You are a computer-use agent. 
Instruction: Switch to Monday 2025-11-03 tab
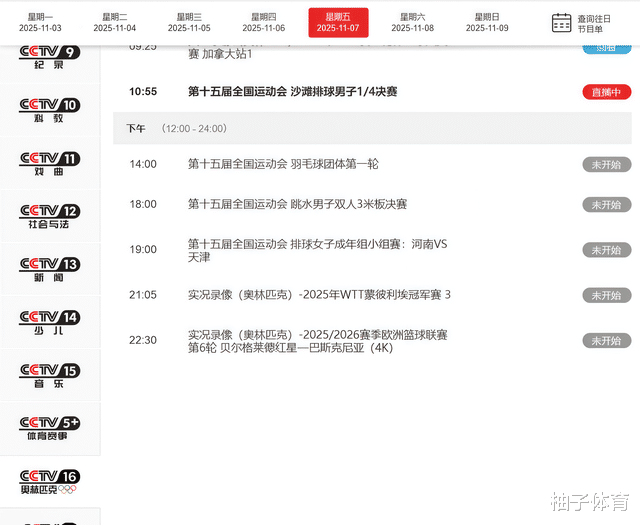(40, 22)
